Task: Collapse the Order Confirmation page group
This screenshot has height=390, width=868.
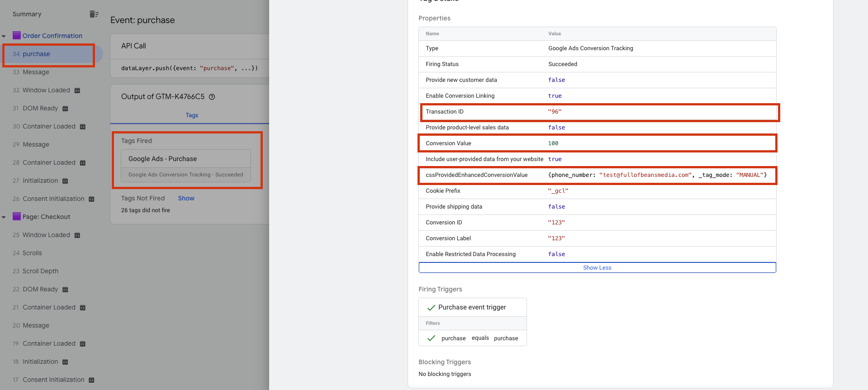Action: coord(4,36)
